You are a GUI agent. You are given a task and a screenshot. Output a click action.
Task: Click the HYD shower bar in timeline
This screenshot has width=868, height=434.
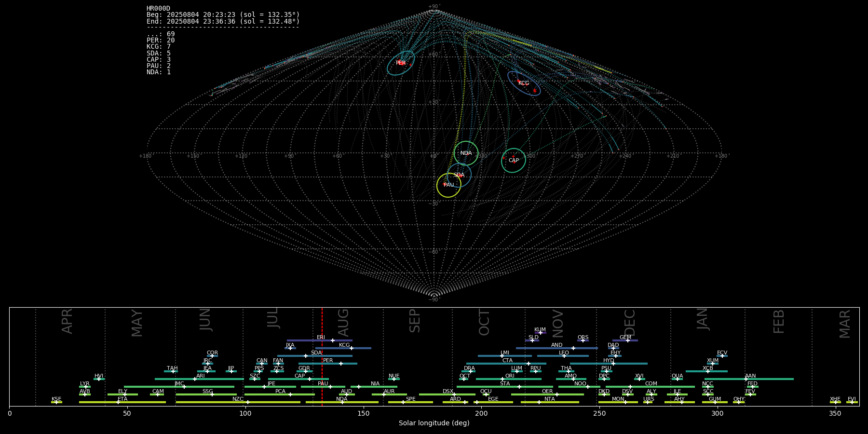pyautogui.click(x=609, y=364)
